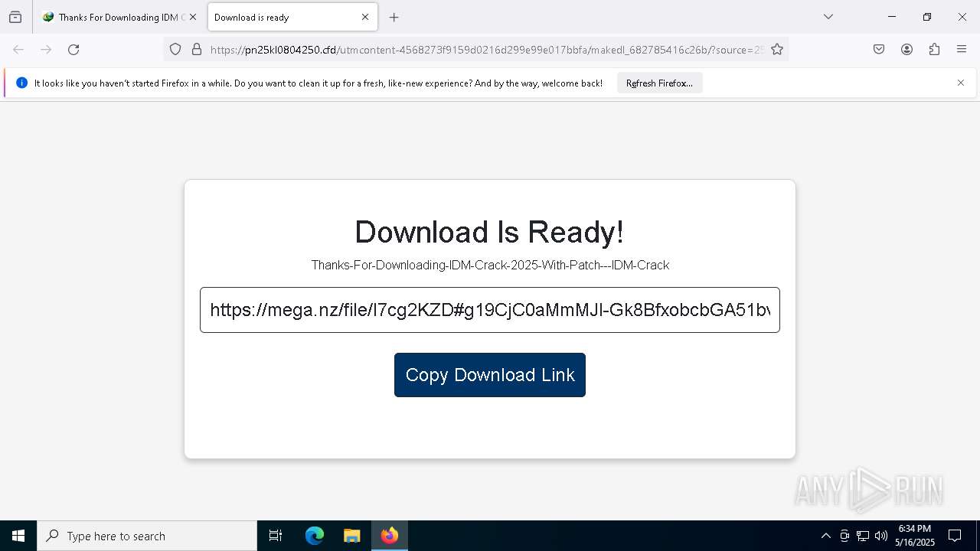980x551 pixels.
Task: Click the Meet Now tray icon
Action: 844,536
